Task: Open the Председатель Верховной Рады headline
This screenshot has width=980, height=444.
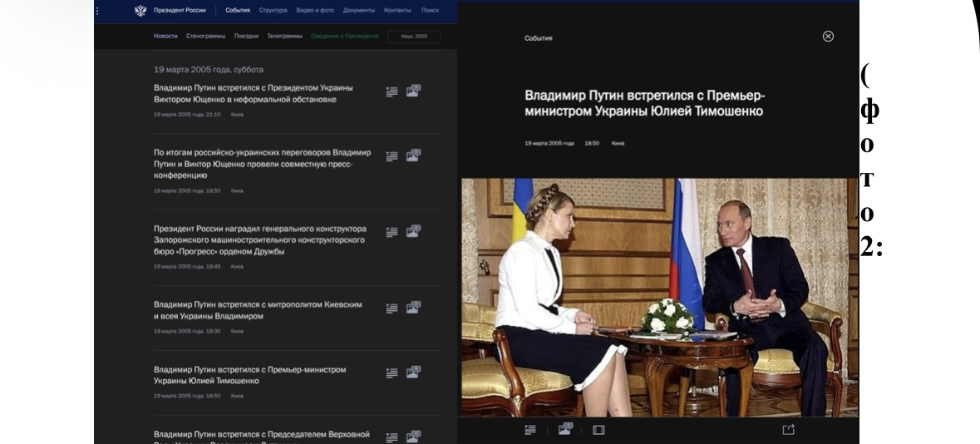Action: (262, 437)
